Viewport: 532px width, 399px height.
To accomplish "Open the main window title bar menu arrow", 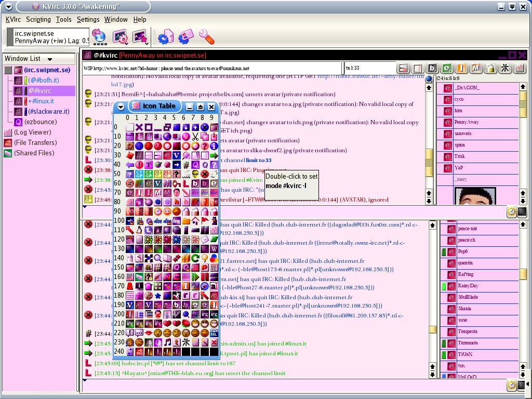I will click(x=8, y=6).
